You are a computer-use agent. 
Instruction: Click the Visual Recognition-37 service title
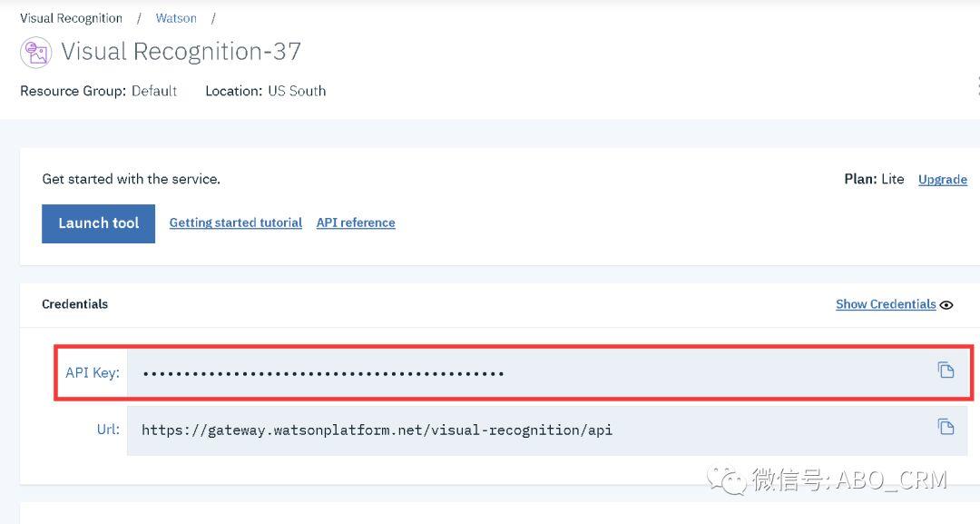(181, 51)
